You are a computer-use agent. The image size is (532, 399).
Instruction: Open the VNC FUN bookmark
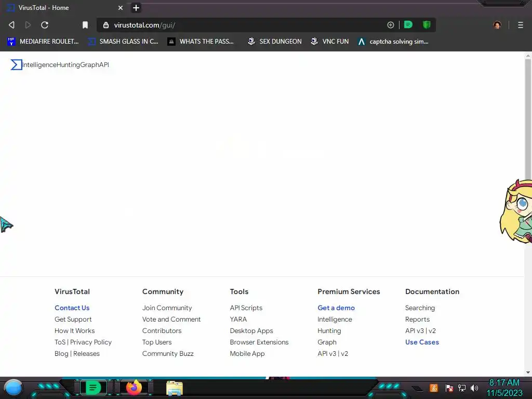330,42
